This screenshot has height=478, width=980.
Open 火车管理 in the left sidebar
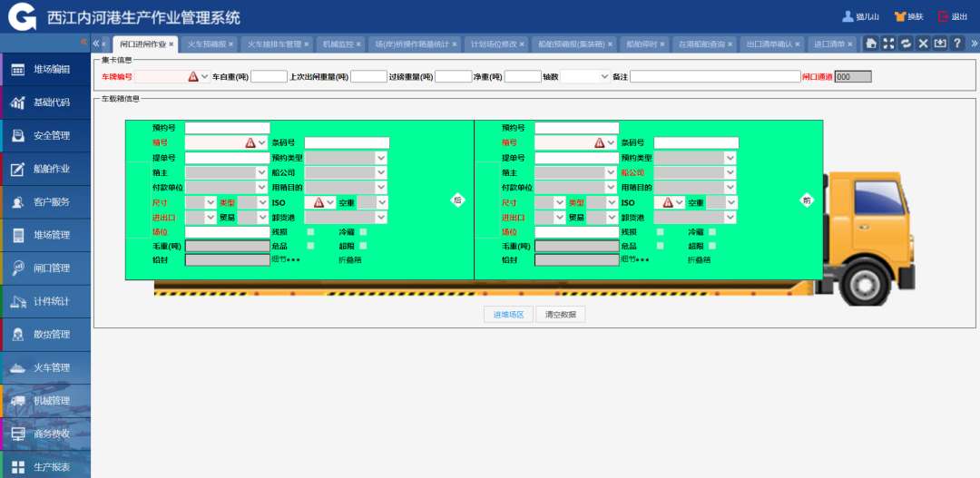45,367
